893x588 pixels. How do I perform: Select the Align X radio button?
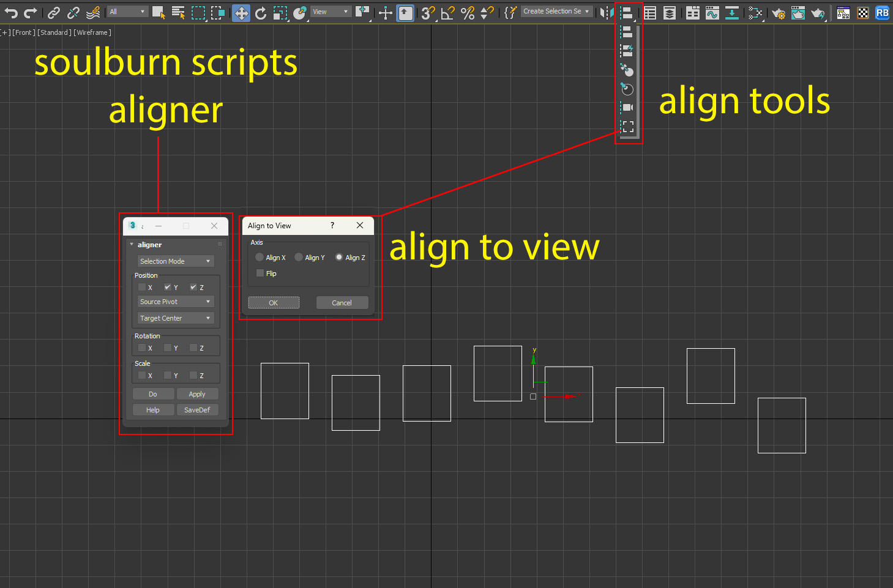coord(260,258)
